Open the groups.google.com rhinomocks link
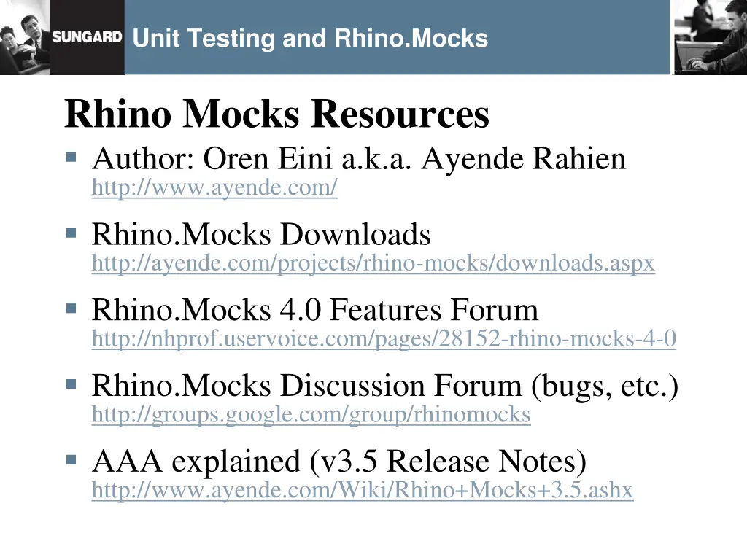Screen dimensions: 747x560 (311, 414)
